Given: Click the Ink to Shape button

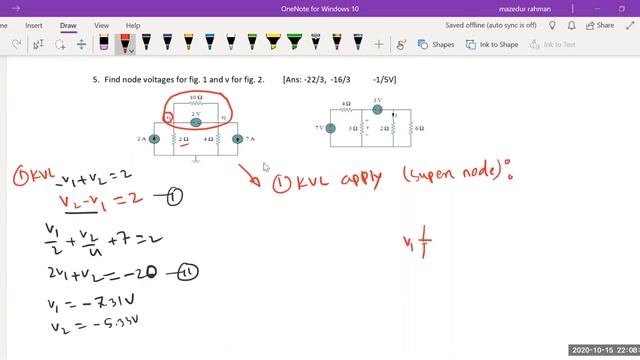Looking at the screenshot, I should (x=492, y=44).
